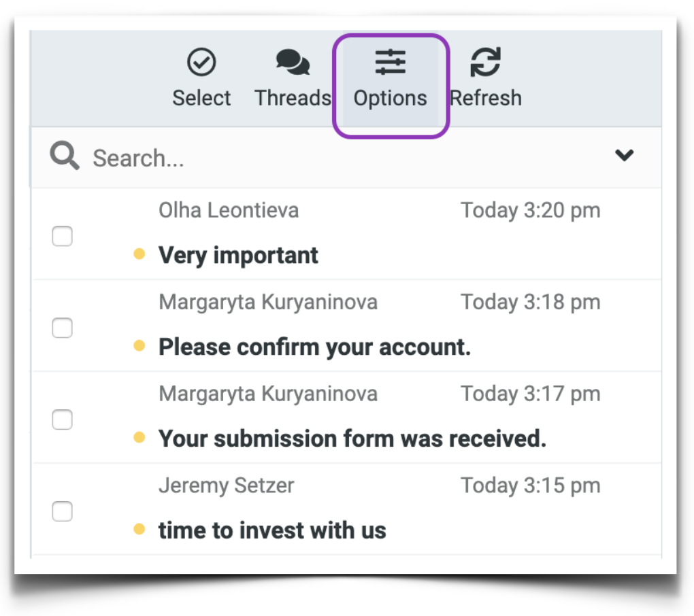The height and width of the screenshot is (616, 694).
Task: Open the message time to invest with us
Action: (272, 530)
